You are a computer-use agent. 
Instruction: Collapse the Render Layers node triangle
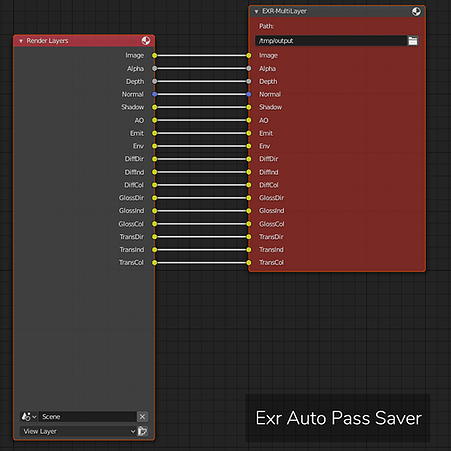tap(21, 41)
